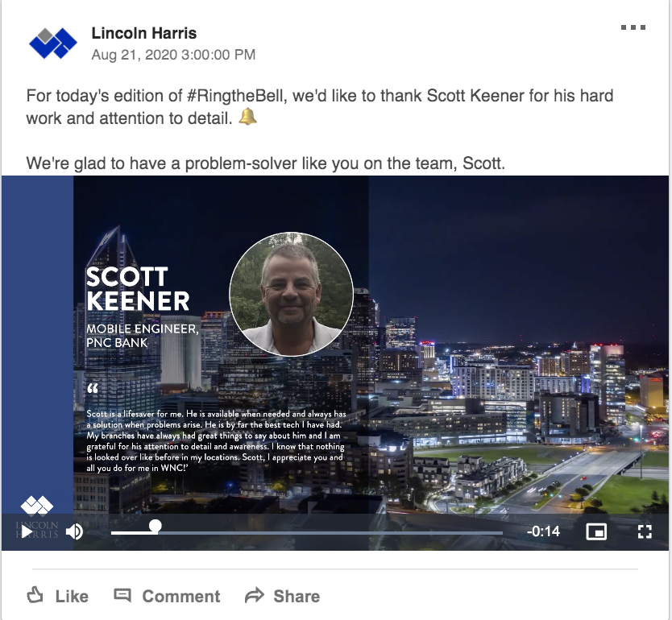The height and width of the screenshot is (620, 672).
Task: Toggle fullscreen video view
Action: pos(645,531)
